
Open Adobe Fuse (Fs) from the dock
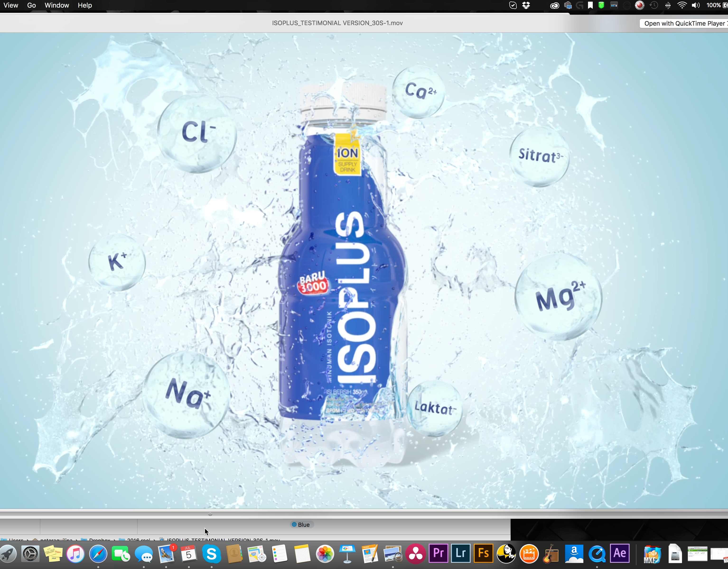point(483,554)
